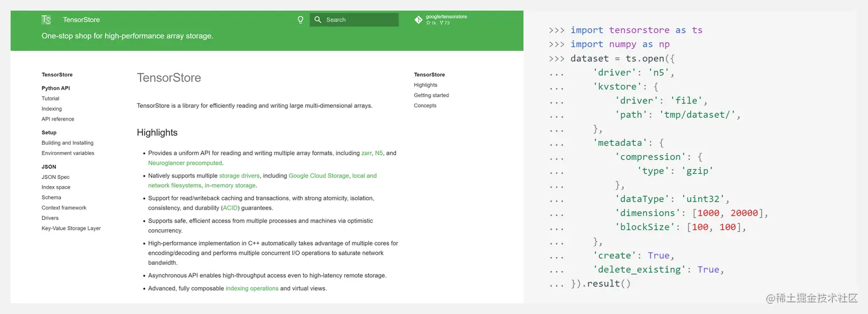Viewport: 868px width, 314px height.
Task: Click the 'One-stop shop' tagline text
Action: pos(127,36)
